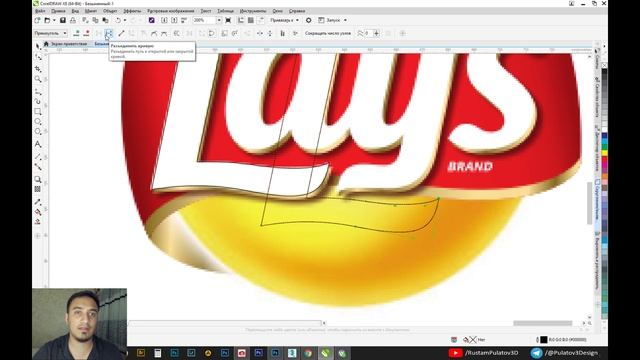Expand the Undo history dropdown arrow
The width and height of the screenshot is (640, 360).
pyautogui.click(x=124, y=20)
